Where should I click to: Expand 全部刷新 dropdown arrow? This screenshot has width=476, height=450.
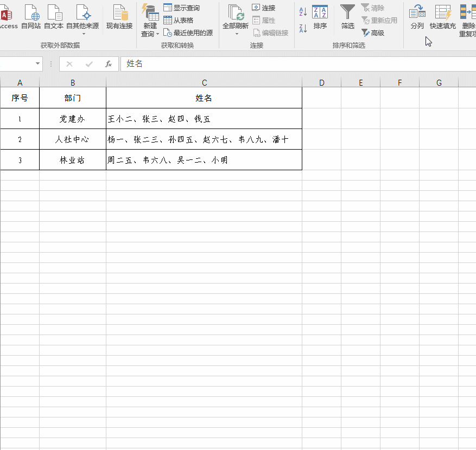tap(237, 34)
